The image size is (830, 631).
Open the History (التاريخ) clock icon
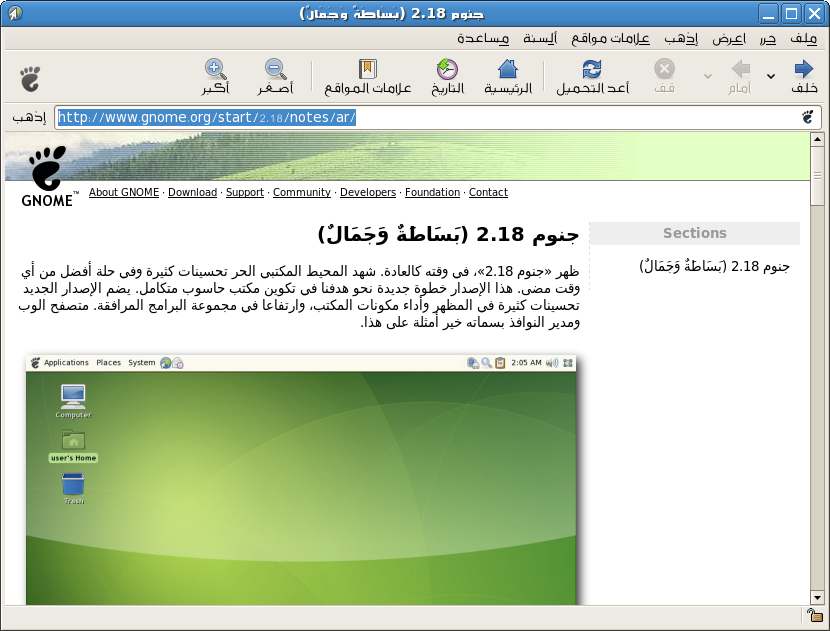447,70
